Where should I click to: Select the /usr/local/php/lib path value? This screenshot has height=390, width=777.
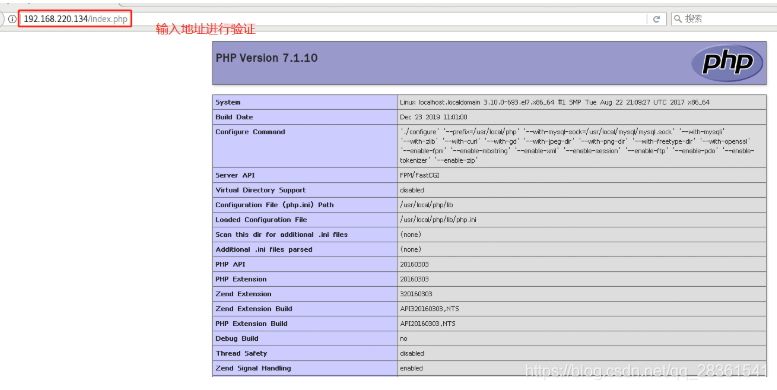[x=426, y=205]
